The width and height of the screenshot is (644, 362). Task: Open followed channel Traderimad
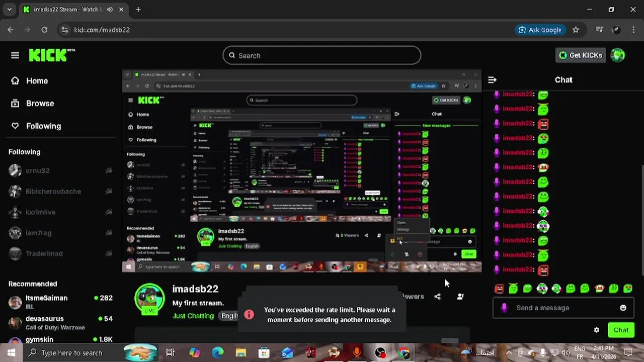(x=60, y=253)
